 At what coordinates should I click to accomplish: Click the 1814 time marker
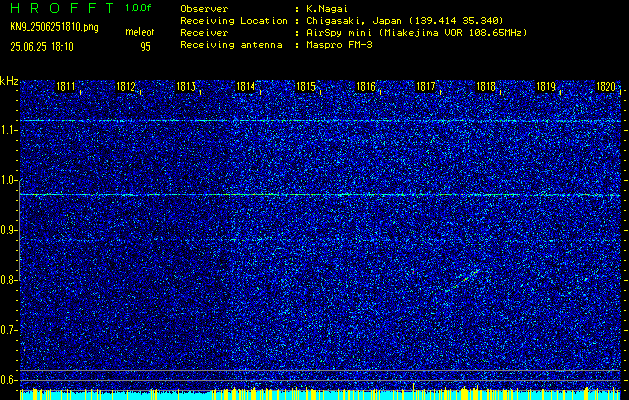[246, 86]
